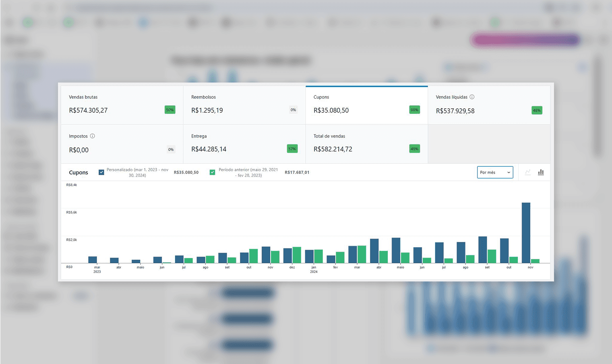612x364 pixels.
Task: Select the Vendas brutas summary tab
Action: point(122,105)
